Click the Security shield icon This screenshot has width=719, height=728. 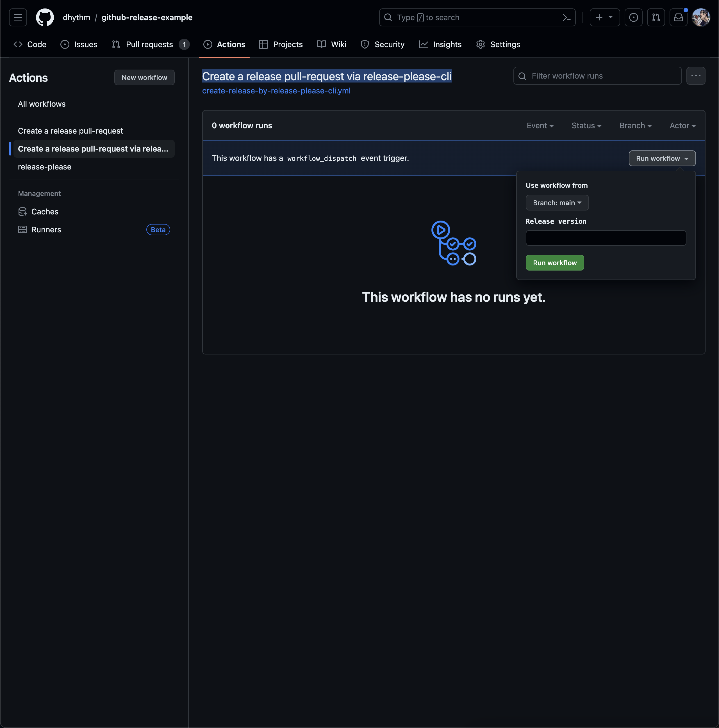pos(365,44)
